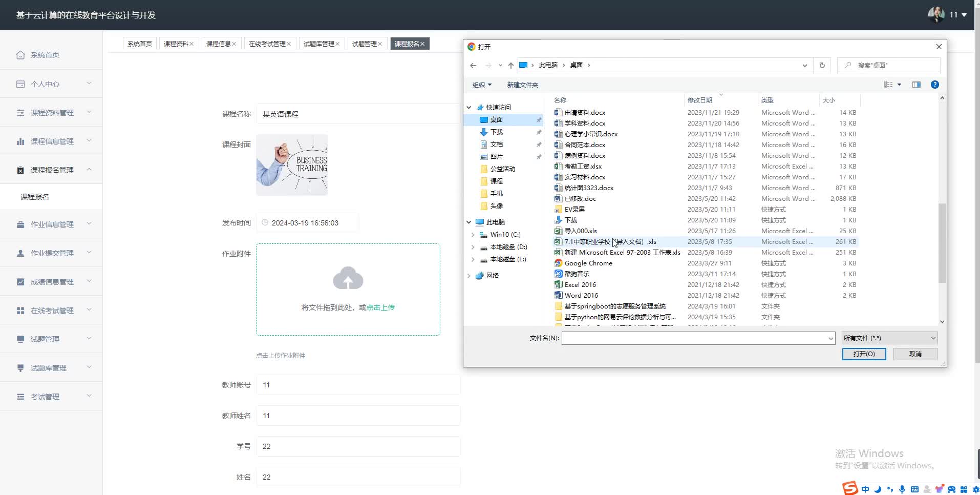
Task: Toggle the preview pane icon
Action: [x=917, y=85]
